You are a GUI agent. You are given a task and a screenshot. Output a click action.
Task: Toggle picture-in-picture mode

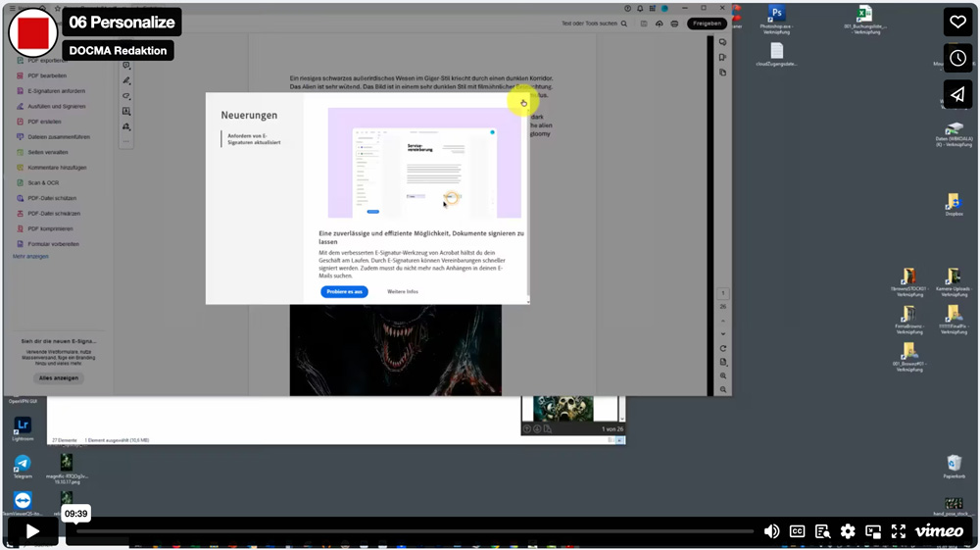[x=873, y=531]
